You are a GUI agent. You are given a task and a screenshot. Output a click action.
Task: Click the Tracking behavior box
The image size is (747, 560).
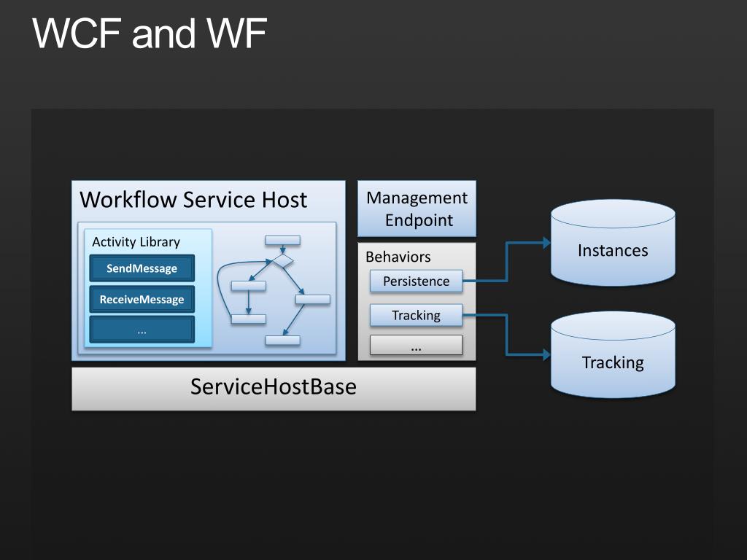[416, 315]
